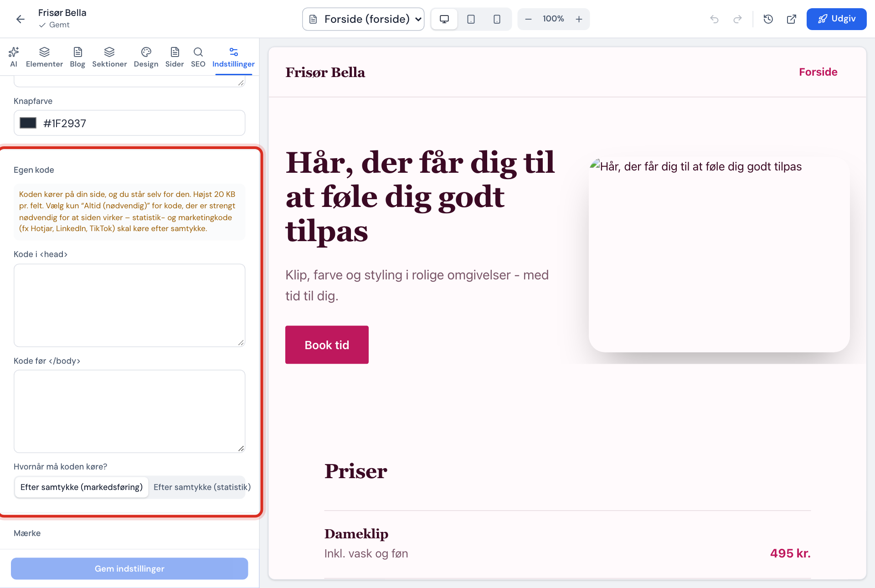The height and width of the screenshot is (588, 875).
Task: Click the main hero headline text
Action: tap(420, 196)
